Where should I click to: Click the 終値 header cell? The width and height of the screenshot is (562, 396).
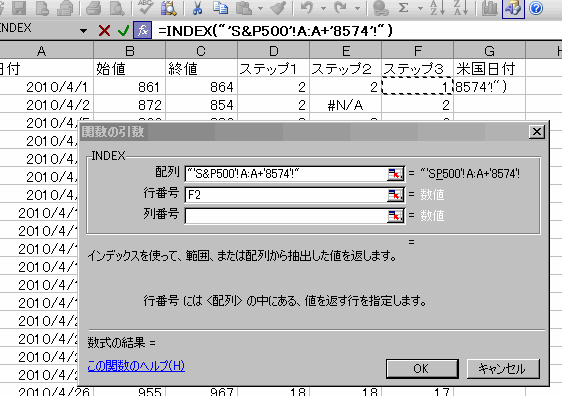pos(201,68)
